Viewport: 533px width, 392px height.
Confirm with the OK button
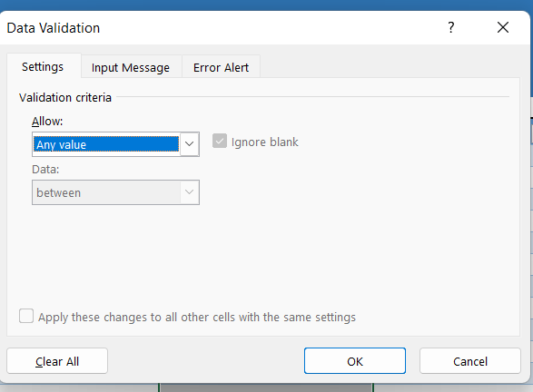(x=355, y=361)
